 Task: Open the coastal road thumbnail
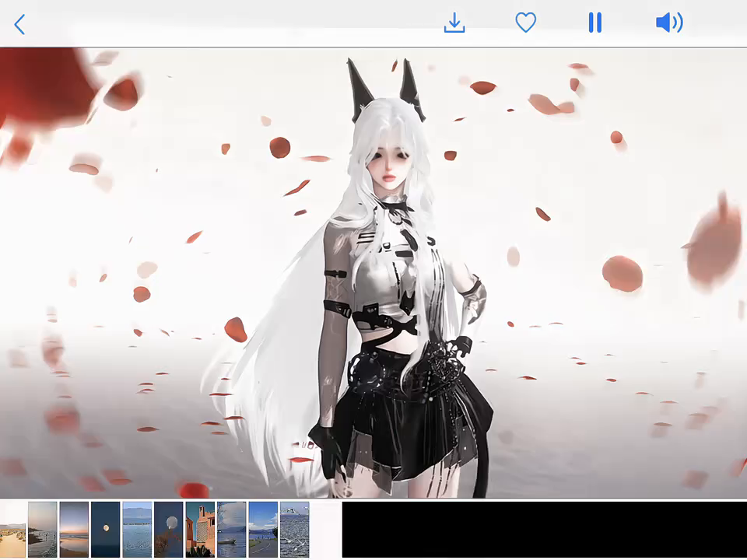click(x=263, y=530)
